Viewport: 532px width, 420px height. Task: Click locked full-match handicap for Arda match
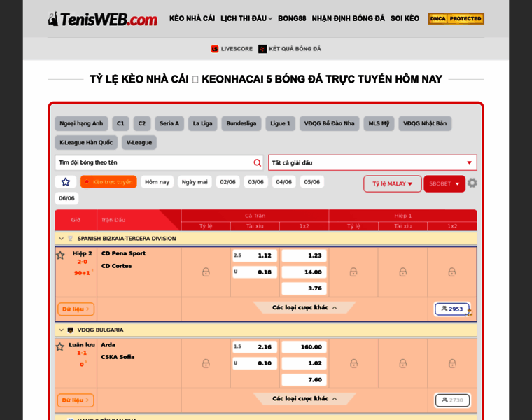click(206, 364)
